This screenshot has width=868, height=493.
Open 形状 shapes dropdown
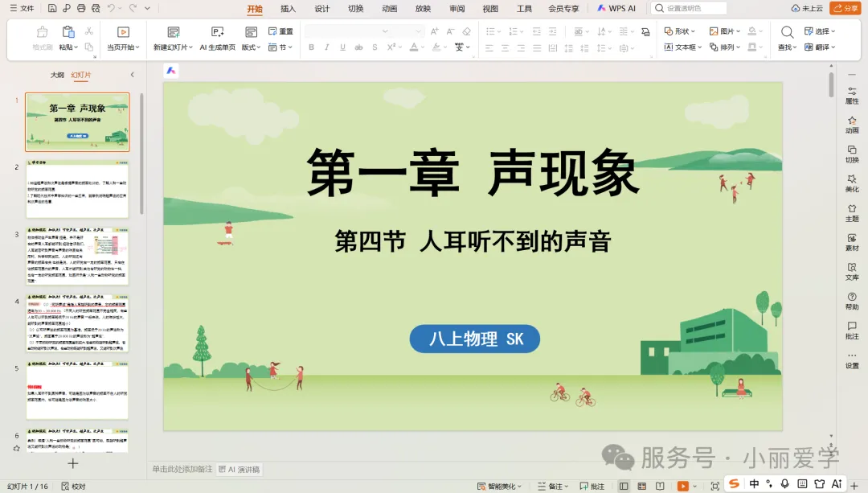[x=680, y=31]
